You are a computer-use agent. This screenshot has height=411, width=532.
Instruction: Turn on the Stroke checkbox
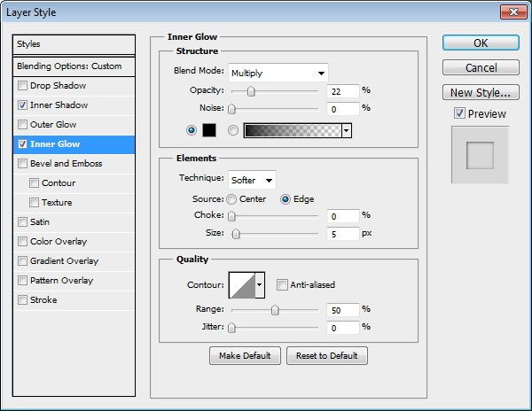[22, 300]
